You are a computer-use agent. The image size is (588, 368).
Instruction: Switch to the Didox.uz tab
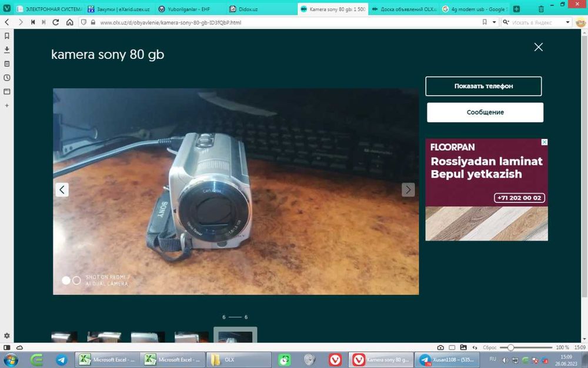tap(261, 9)
